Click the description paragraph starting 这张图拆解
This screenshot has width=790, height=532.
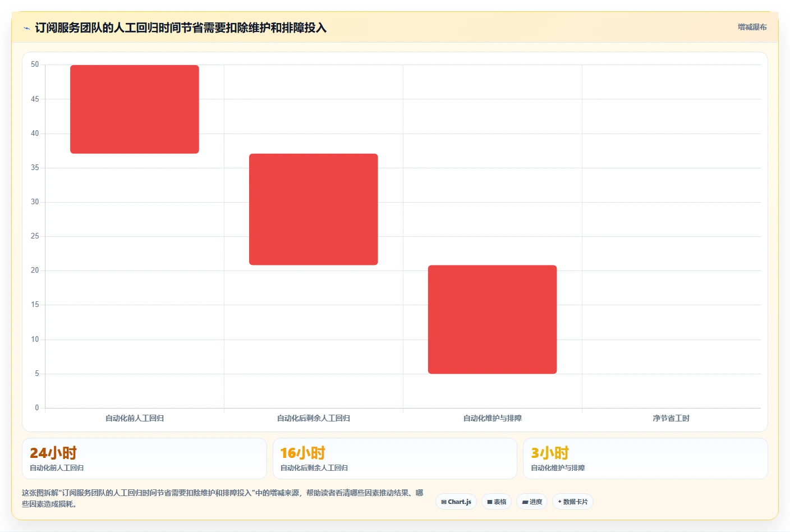pyautogui.click(x=223, y=498)
